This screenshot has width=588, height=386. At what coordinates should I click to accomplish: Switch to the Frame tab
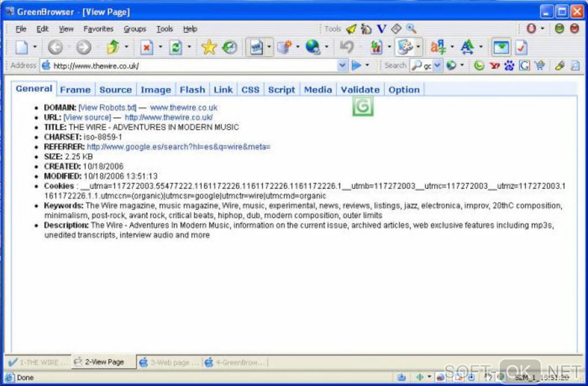[76, 90]
